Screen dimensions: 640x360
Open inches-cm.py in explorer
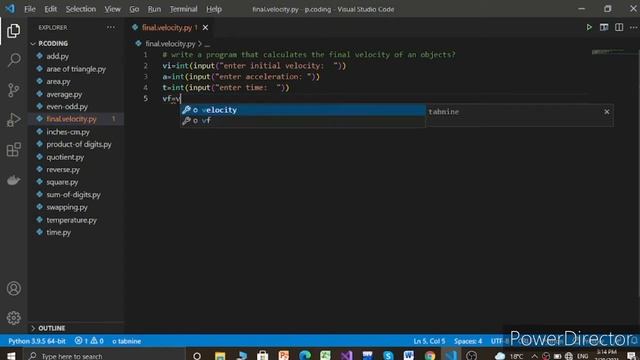(x=68, y=132)
